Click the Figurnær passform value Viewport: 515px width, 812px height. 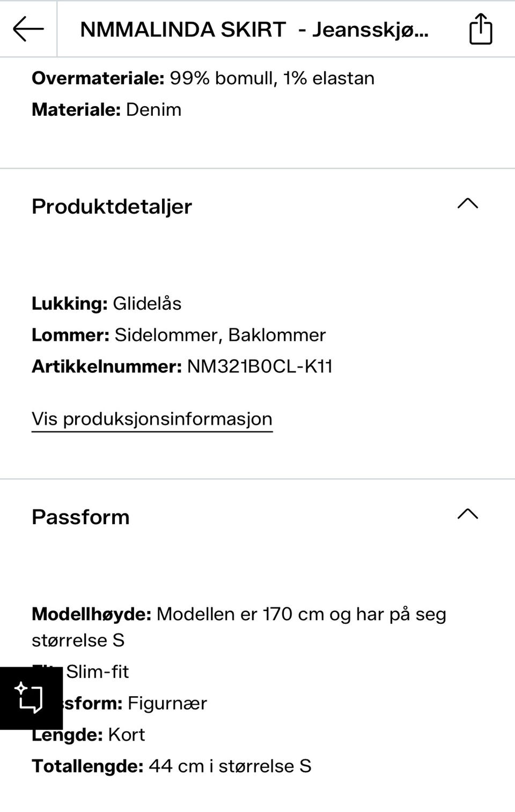point(167,703)
